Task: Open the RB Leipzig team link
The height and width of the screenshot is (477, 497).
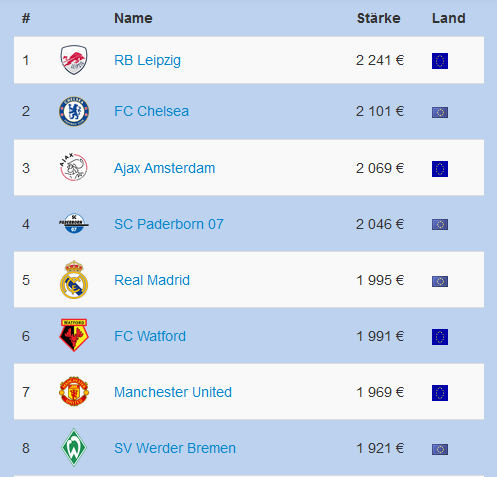Action: pyautogui.click(x=147, y=60)
